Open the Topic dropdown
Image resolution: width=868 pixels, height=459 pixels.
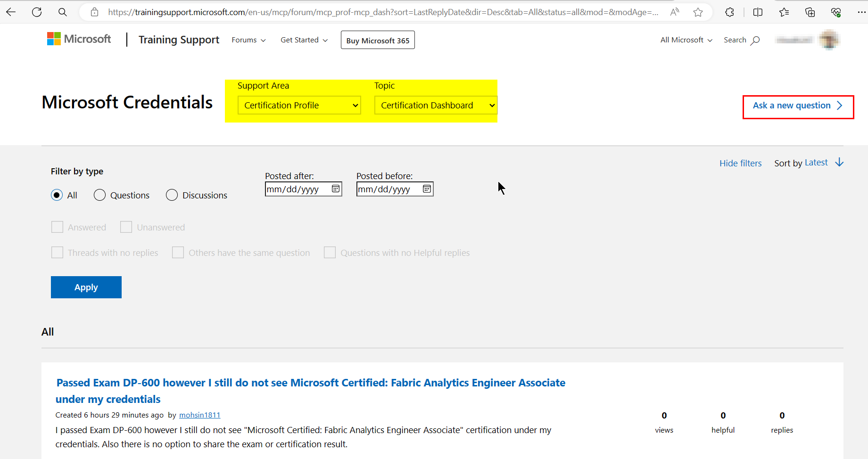(x=436, y=106)
